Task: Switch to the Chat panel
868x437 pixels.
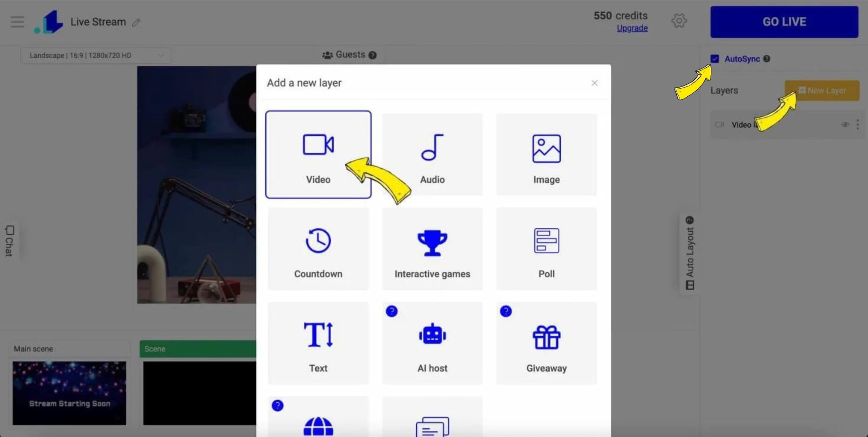Action: (x=9, y=239)
